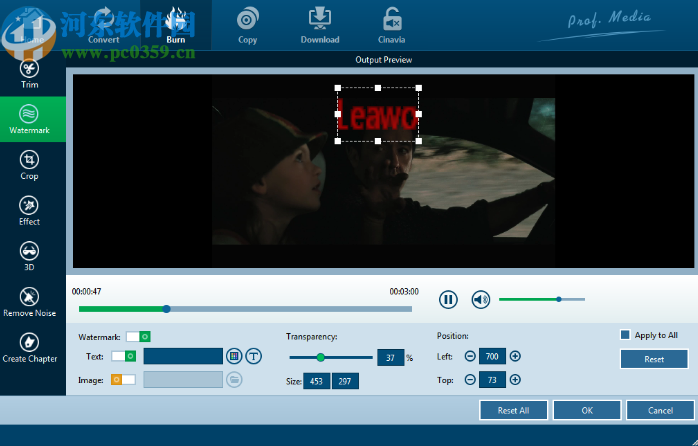
Task: Open the Crop tool
Action: [x=29, y=166]
